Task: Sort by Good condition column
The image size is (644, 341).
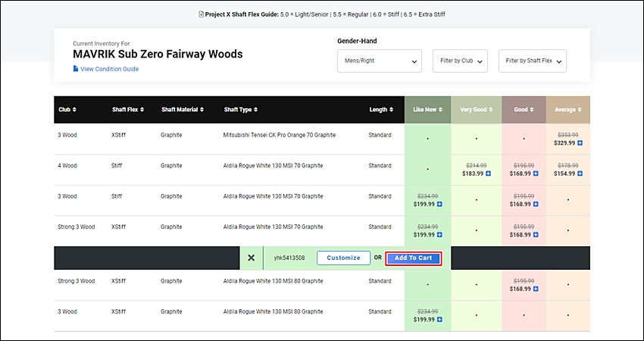Action: pyautogui.click(x=524, y=110)
